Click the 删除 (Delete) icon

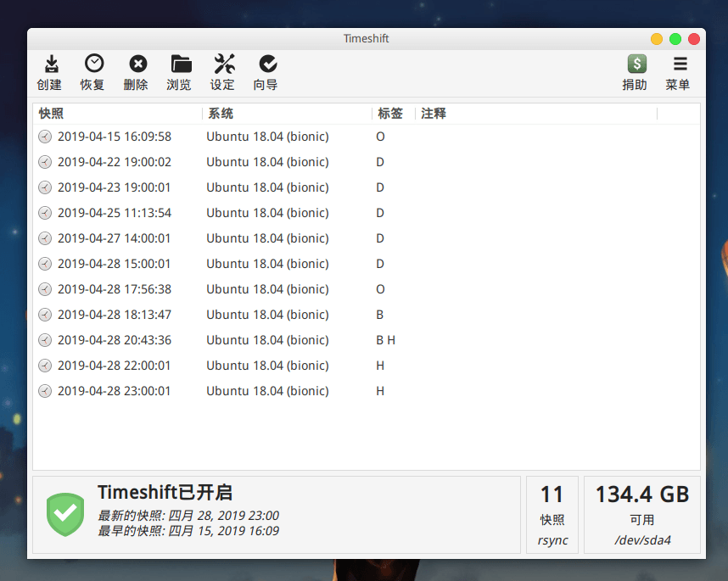click(138, 64)
